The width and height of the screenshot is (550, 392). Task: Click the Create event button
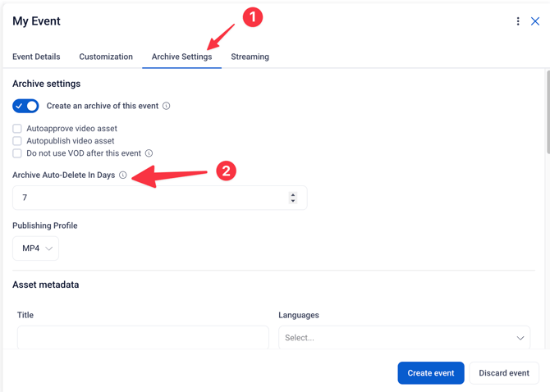(431, 373)
